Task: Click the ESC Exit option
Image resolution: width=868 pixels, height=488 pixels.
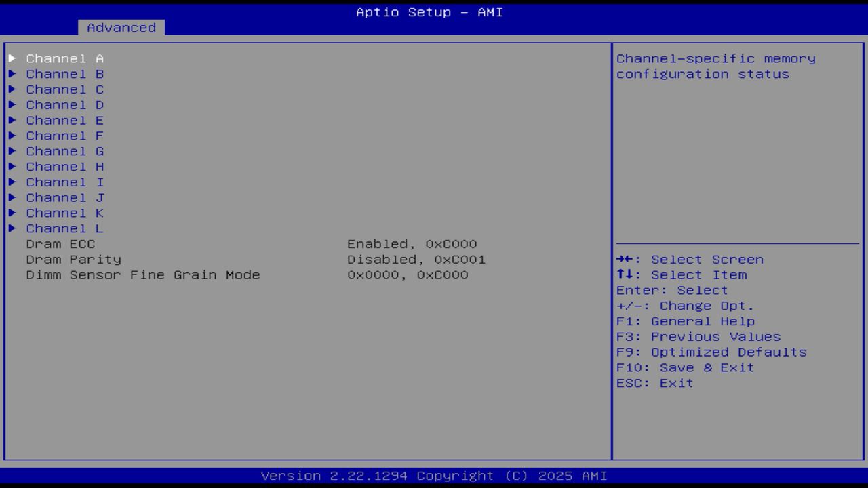Action: (x=654, y=382)
